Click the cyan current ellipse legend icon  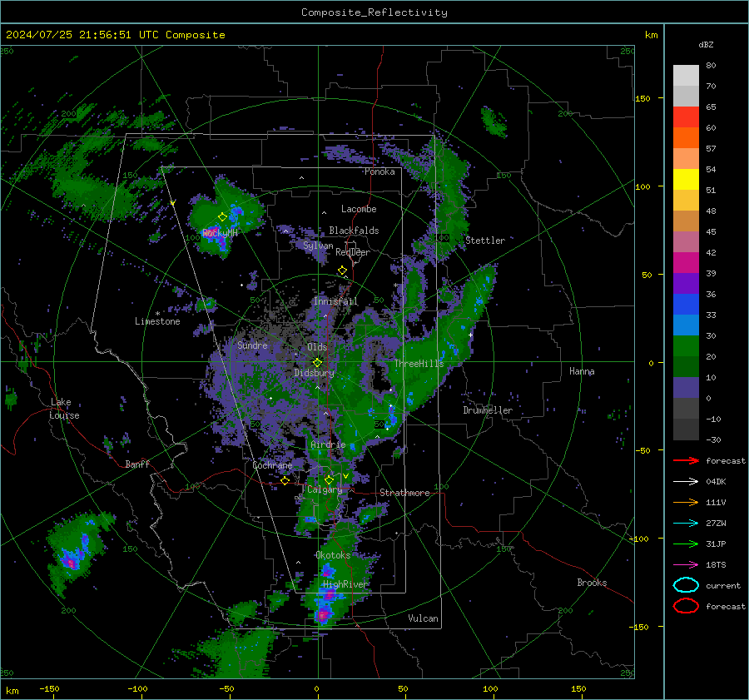[x=686, y=585]
